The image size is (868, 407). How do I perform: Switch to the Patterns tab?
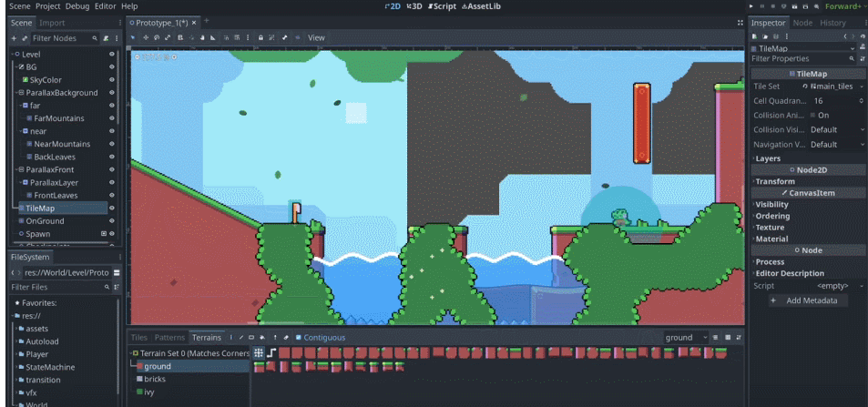[169, 338]
